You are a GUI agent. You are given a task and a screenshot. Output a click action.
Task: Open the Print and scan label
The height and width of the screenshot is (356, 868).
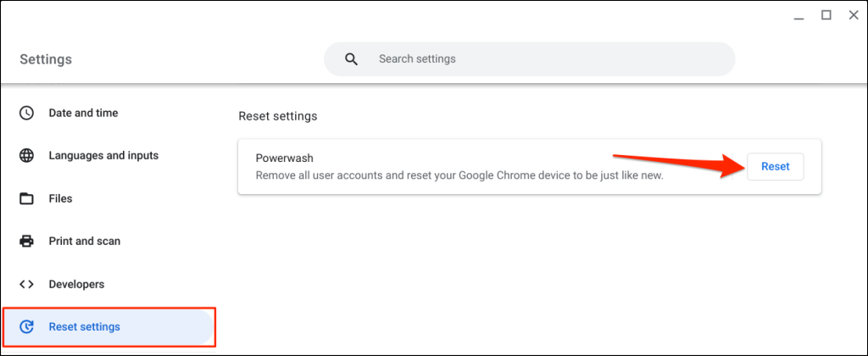coord(85,242)
